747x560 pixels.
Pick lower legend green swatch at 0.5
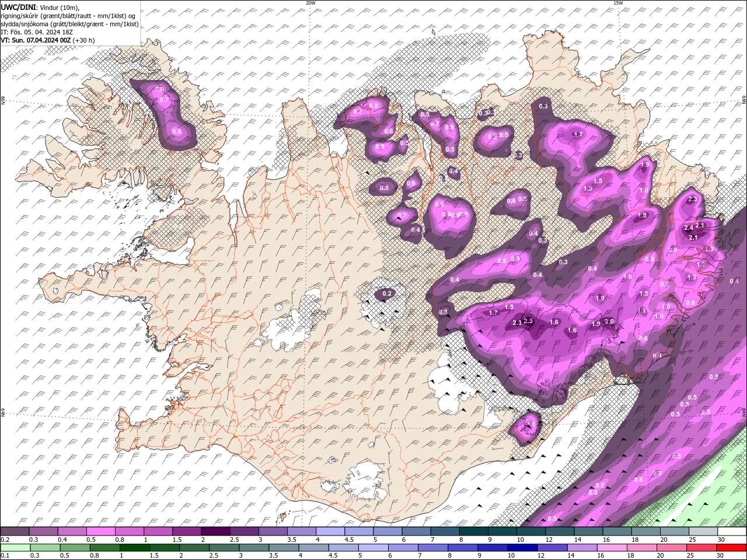click(75, 547)
